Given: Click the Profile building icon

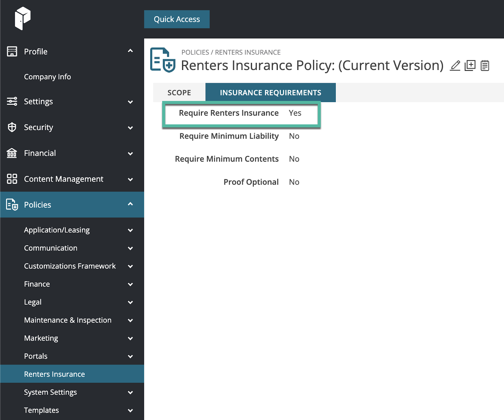Looking at the screenshot, I should [x=12, y=51].
